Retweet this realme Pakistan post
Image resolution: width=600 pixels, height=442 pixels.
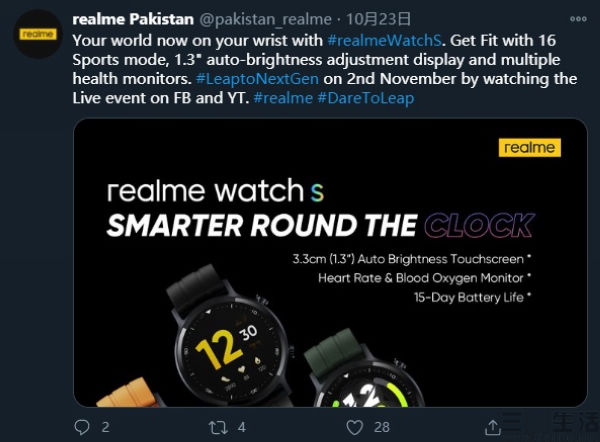tap(218, 427)
